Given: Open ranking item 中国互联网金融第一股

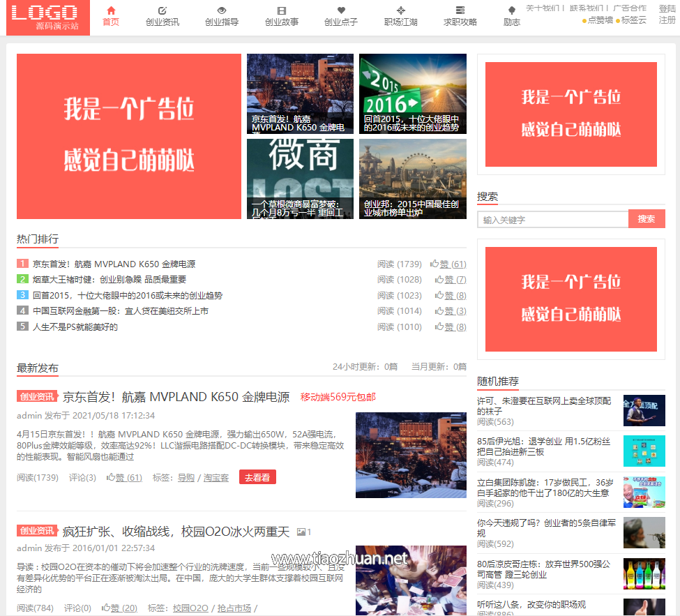Looking at the screenshot, I should click(121, 311).
